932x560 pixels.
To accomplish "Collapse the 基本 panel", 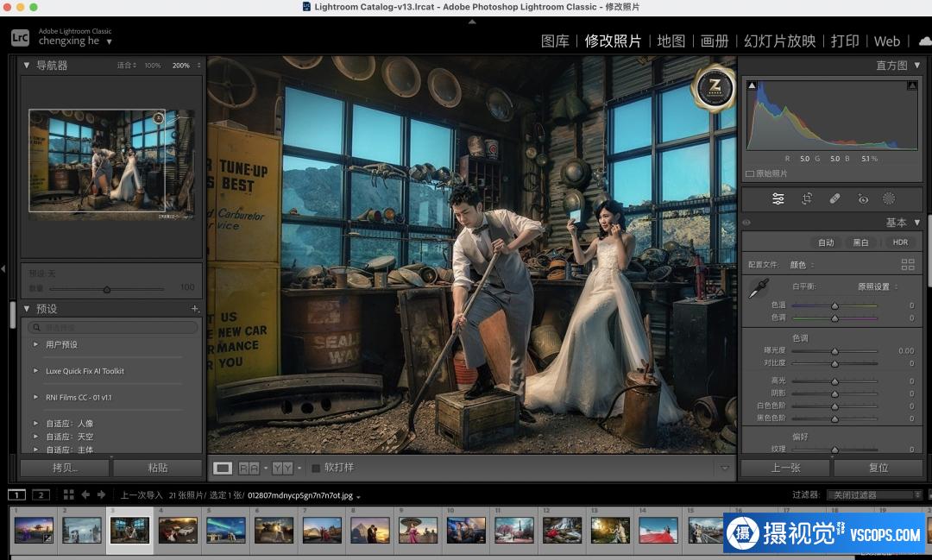I will 917,223.
